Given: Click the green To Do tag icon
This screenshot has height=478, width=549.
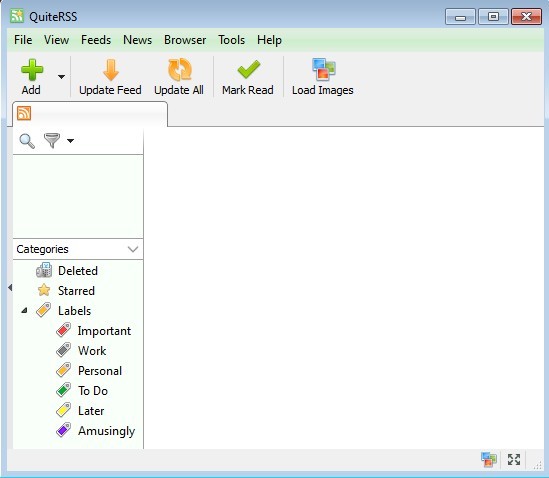Looking at the screenshot, I should tap(64, 390).
